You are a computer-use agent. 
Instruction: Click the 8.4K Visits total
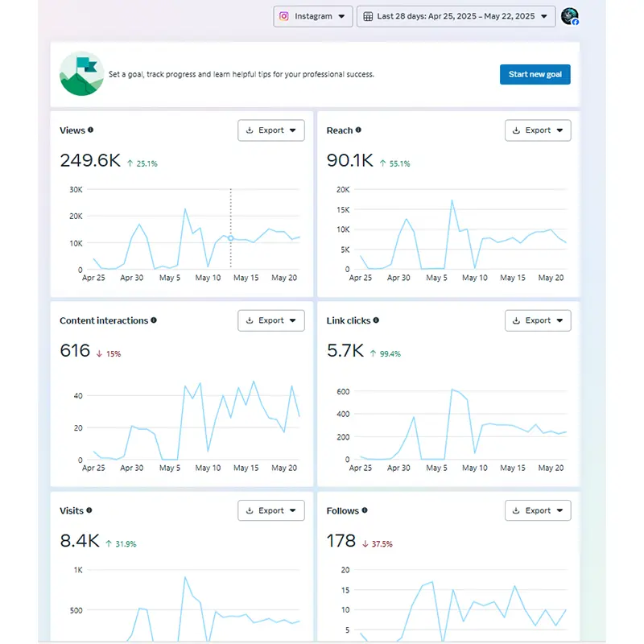(x=80, y=540)
